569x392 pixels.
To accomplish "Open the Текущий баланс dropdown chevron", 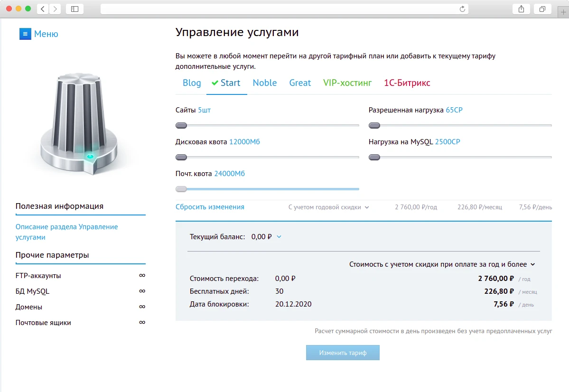I will point(280,237).
